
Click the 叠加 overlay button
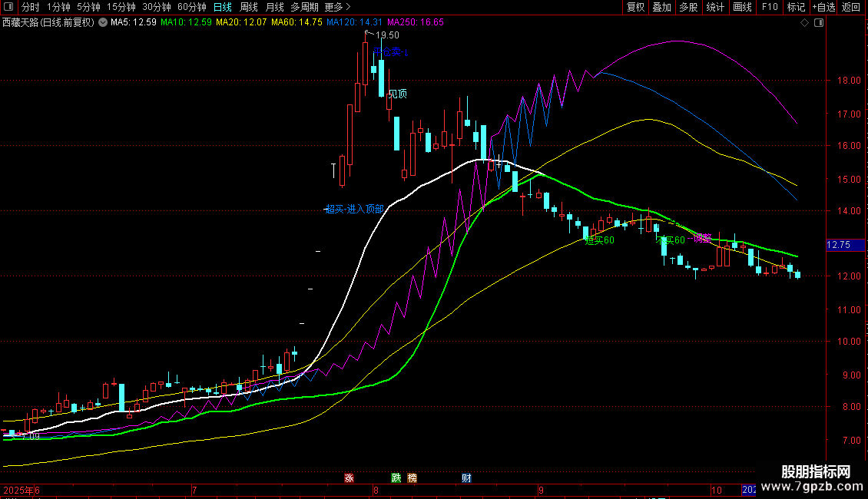coord(661,7)
